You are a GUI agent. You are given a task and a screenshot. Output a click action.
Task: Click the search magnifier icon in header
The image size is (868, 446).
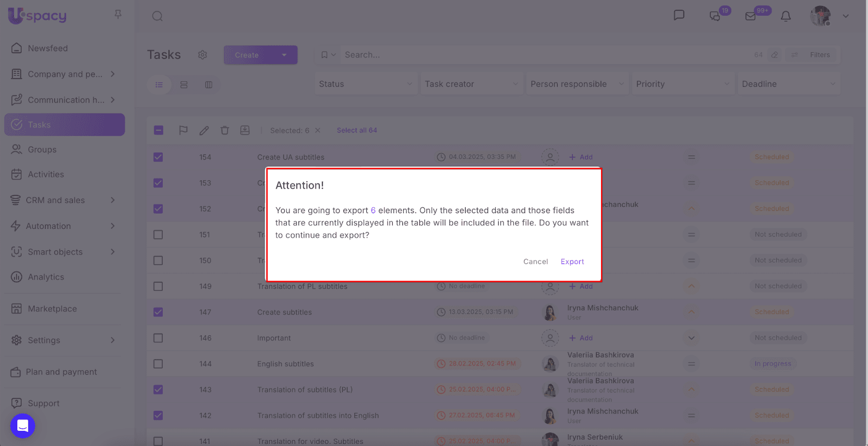click(x=157, y=16)
